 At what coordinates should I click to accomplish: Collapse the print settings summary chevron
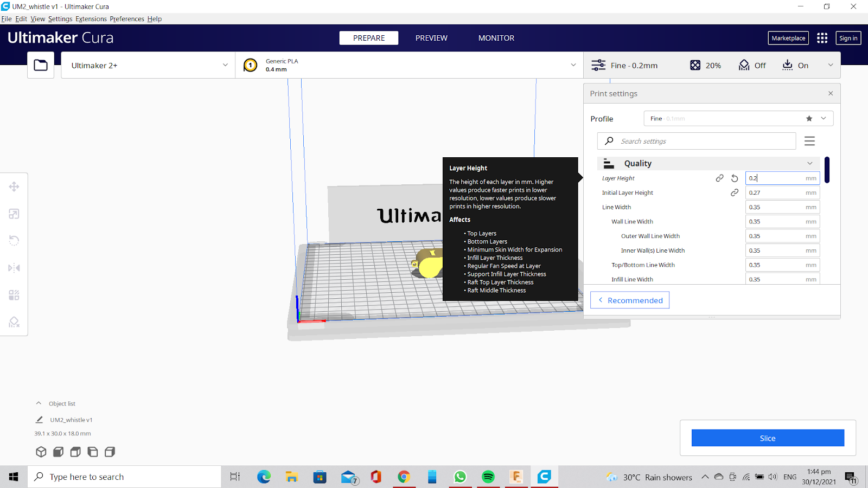click(830, 65)
